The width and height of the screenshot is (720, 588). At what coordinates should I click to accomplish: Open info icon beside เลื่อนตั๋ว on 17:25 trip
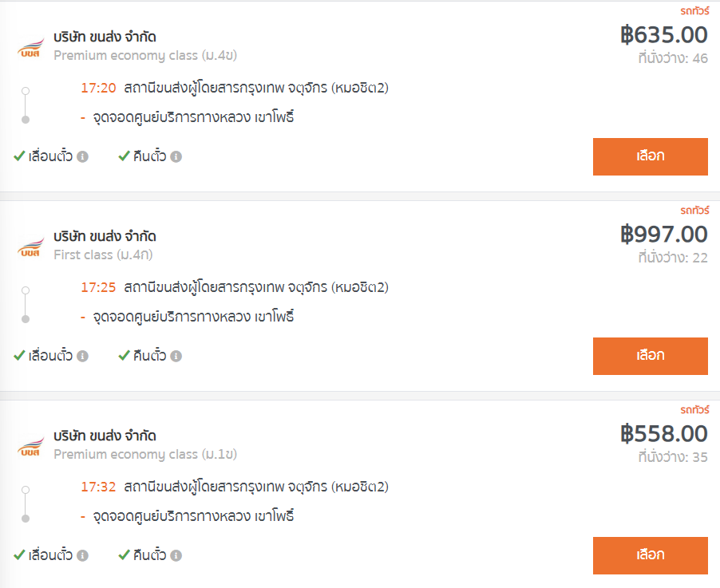tap(83, 356)
